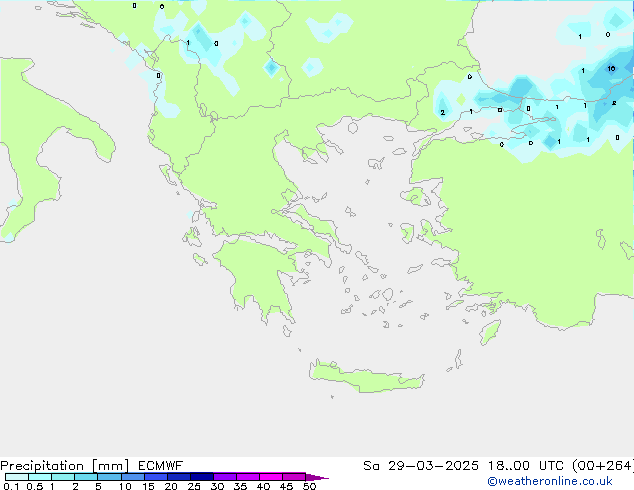This screenshot has height=490, width=634.
Task: Pick the 45–50 mm legend swatch
Action: [x=294, y=477]
